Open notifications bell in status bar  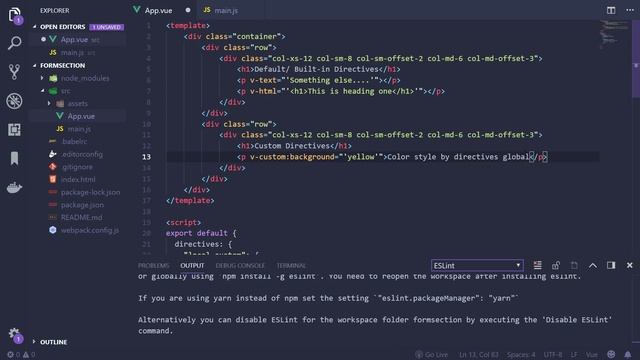[x=628, y=354]
